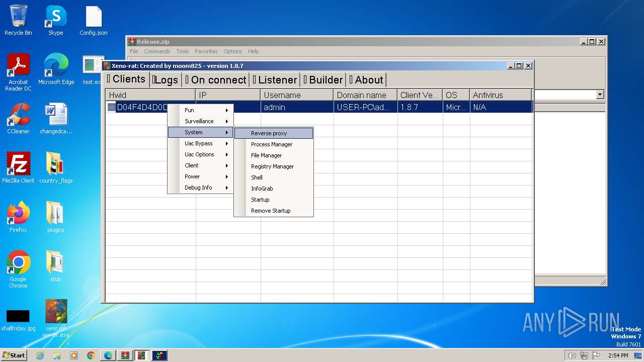The width and height of the screenshot is (644, 362).
Task: Launch FileZilla Client desktop shortcut
Action: pyautogui.click(x=18, y=168)
